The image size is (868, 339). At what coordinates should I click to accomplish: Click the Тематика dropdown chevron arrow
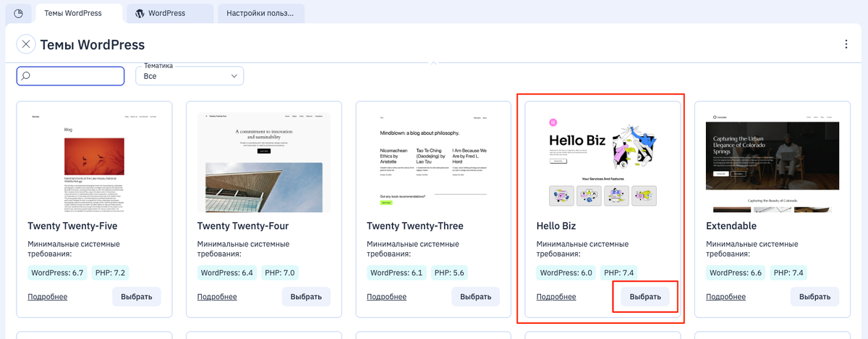click(234, 76)
